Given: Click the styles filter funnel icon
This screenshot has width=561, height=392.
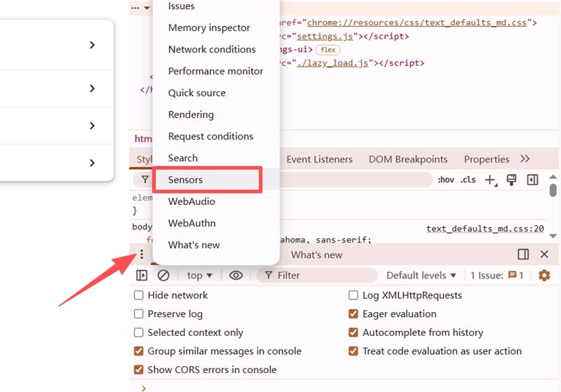Looking at the screenshot, I should 145,180.
